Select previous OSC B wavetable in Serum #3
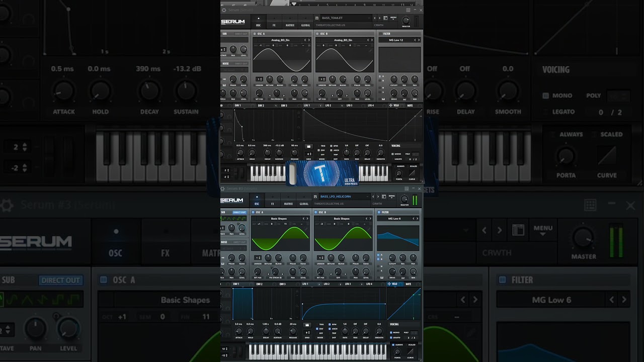The height and width of the screenshot is (362, 644). click(x=366, y=219)
